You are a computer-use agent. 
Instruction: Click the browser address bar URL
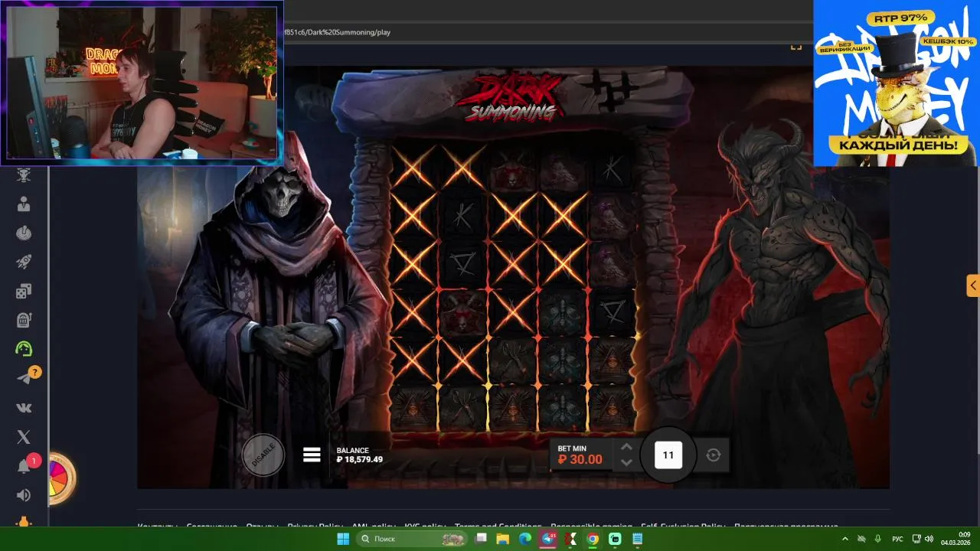click(337, 33)
